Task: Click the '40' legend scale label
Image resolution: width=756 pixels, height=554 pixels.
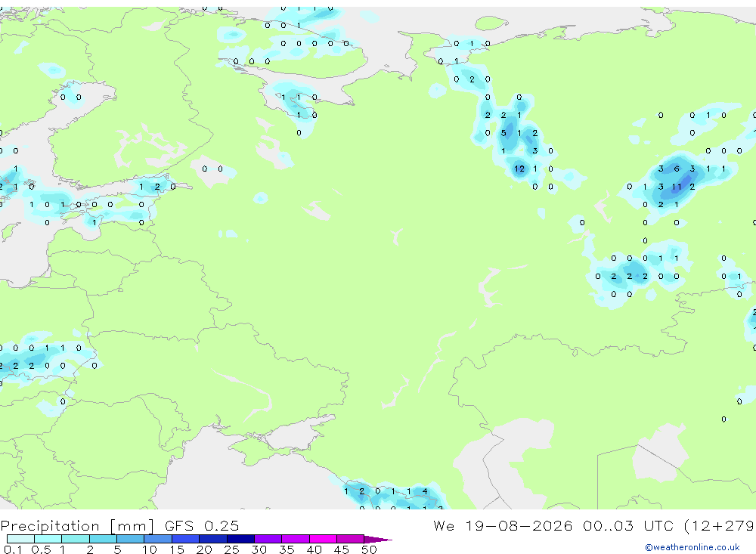Action: pos(314,549)
